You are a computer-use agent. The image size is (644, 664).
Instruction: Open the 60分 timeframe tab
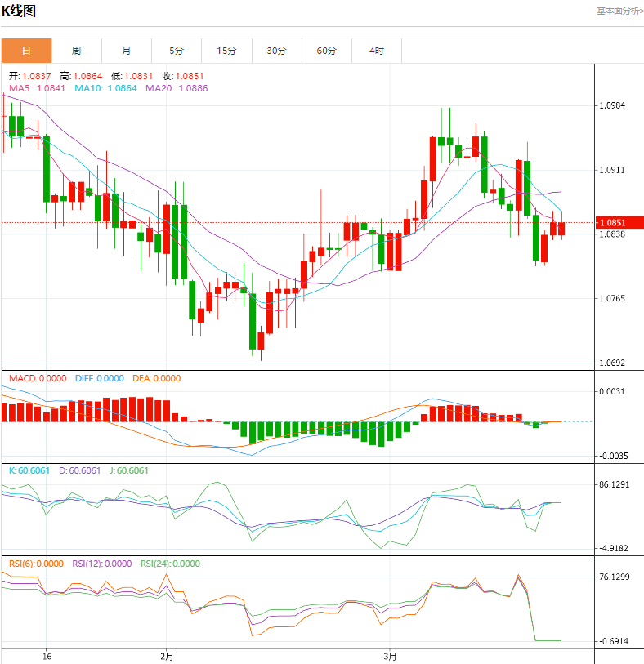point(327,51)
